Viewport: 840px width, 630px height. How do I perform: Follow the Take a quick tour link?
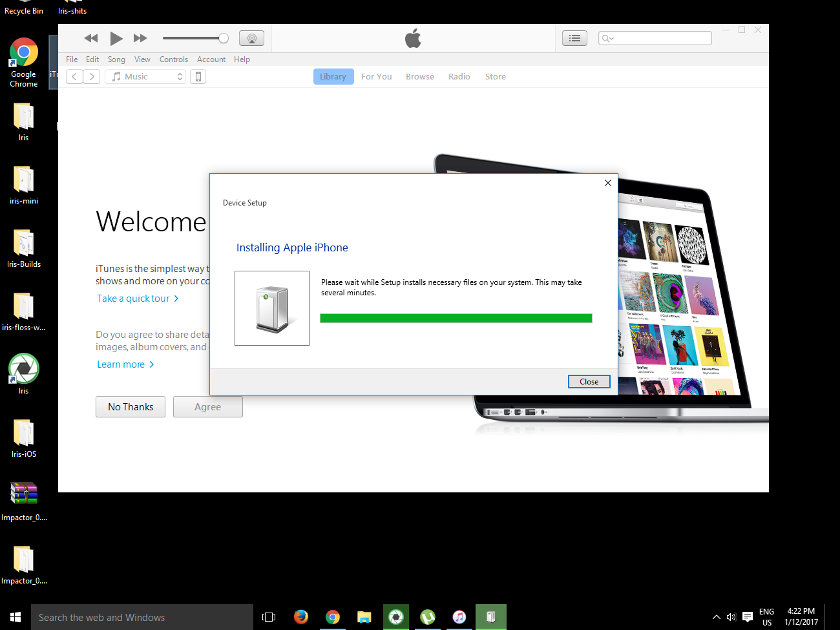tap(138, 299)
